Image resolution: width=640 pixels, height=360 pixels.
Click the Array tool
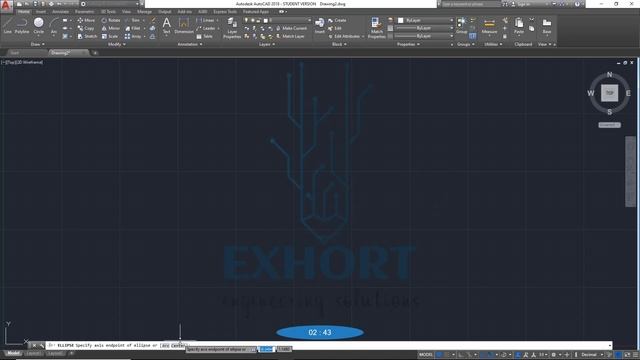[133, 36]
